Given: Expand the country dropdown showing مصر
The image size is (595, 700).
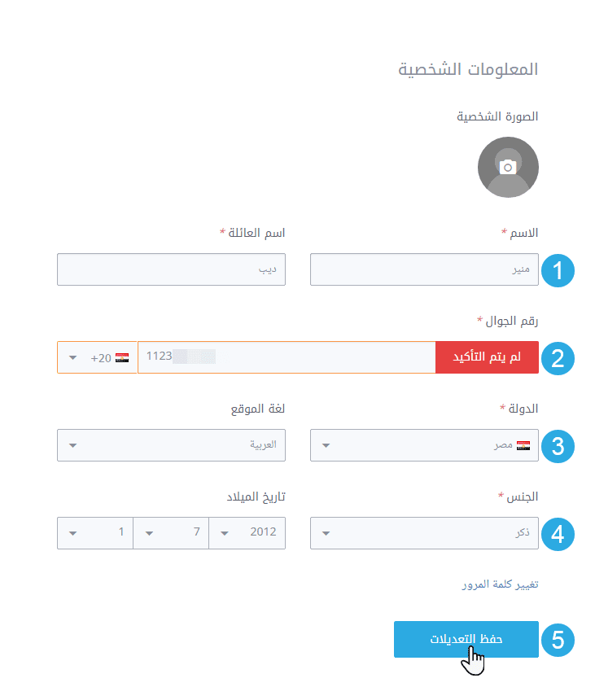Looking at the screenshot, I should pos(423,445).
